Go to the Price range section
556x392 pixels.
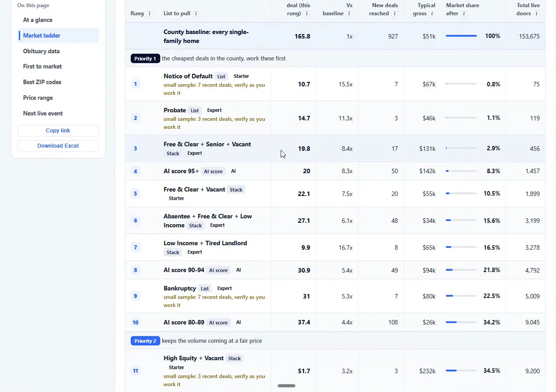tap(38, 98)
